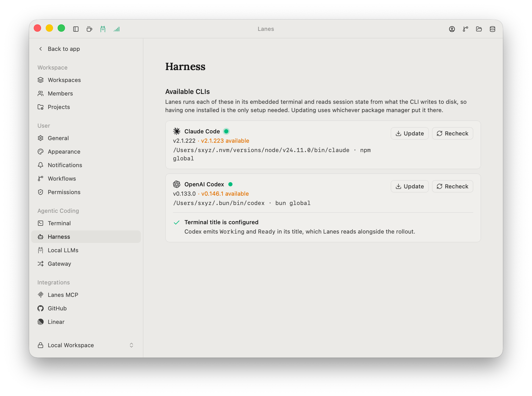Toggle the sidebar panel icon
This screenshot has width=532, height=396.
point(76,29)
